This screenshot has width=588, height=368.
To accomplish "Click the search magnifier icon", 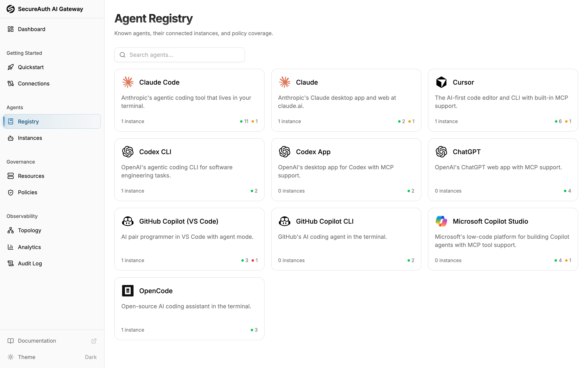I will (x=122, y=55).
